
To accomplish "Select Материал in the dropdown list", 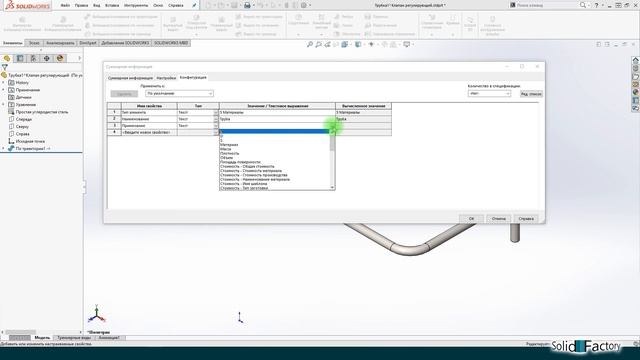I will click(x=229, y=145).
